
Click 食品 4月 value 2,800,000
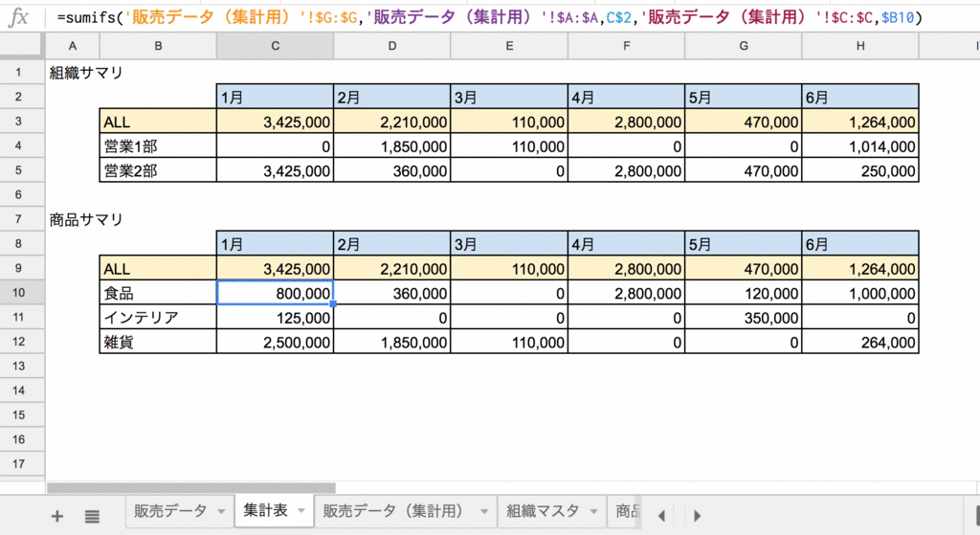[x=626, y=293]
